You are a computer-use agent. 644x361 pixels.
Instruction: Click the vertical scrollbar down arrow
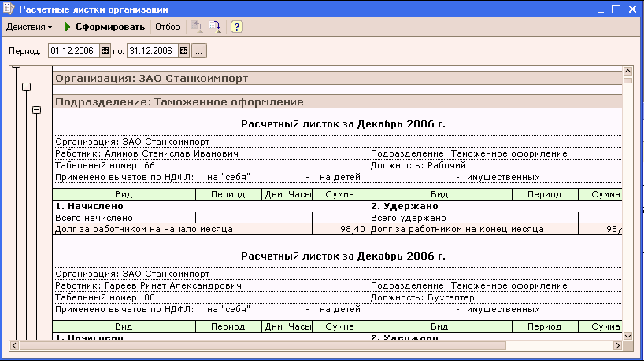(x=627, y=335)
